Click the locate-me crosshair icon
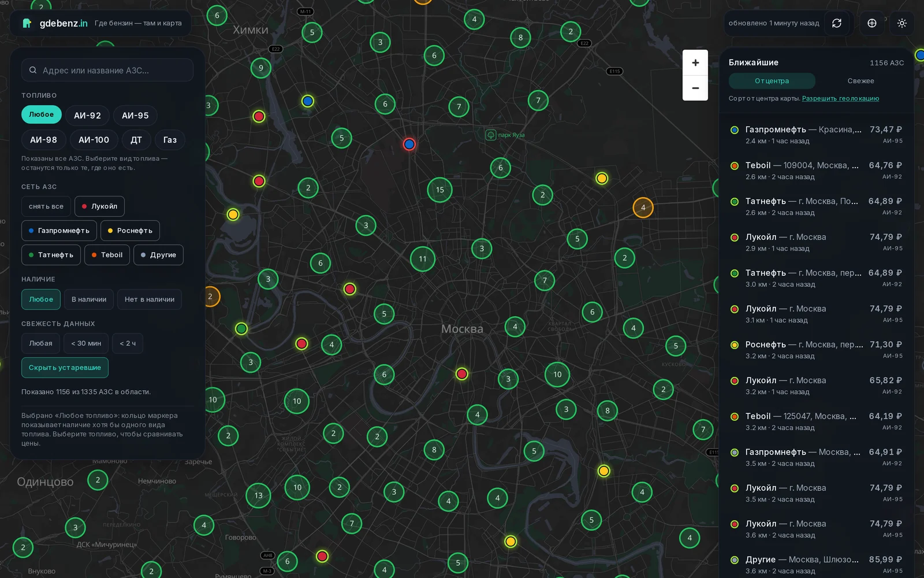The image size is (924, 578). tap(872, 23)
